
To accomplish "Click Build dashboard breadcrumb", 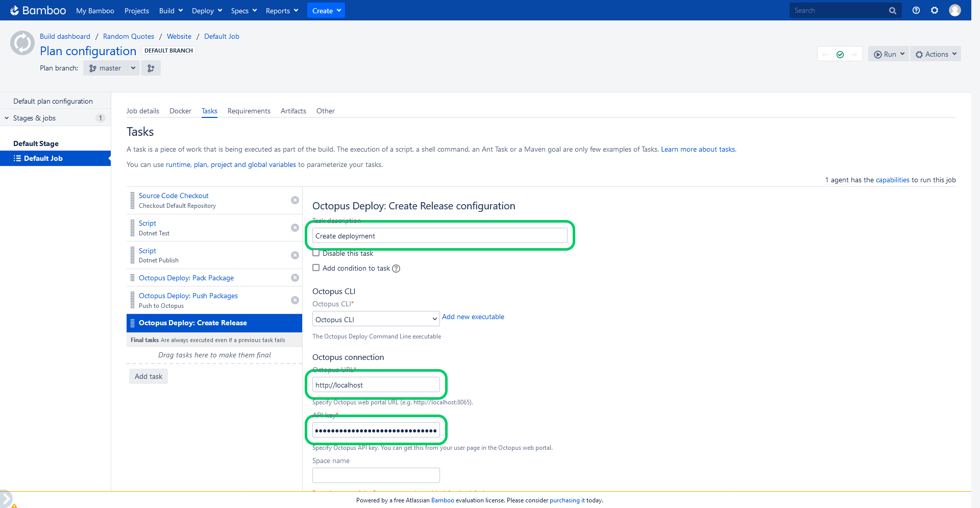I will pos(65,36).
